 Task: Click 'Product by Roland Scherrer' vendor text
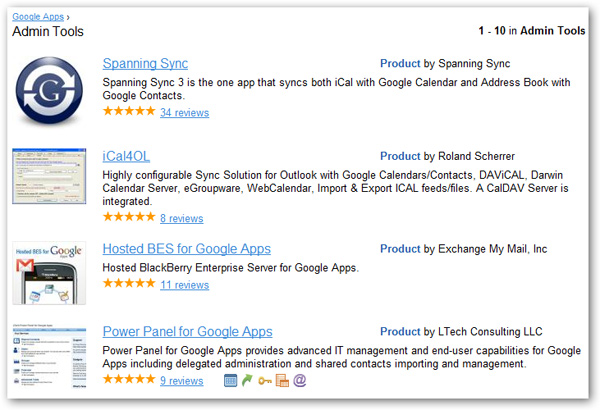pos(447,156)
